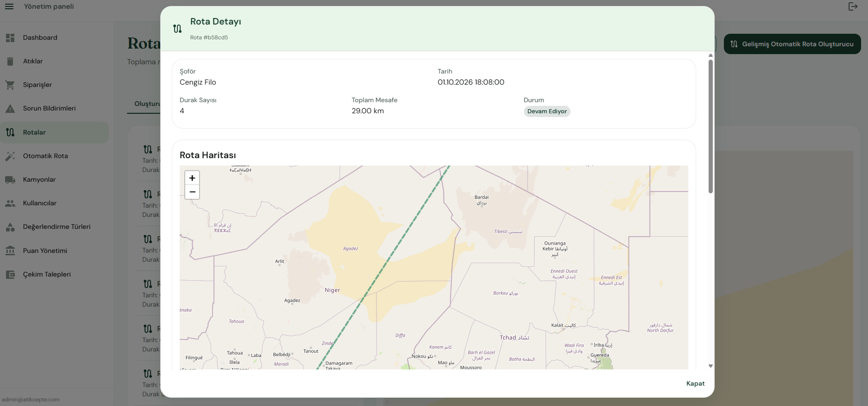
Task: Click admin@atikcepte.com in the sidebar footer
Action: click(30, 400)
